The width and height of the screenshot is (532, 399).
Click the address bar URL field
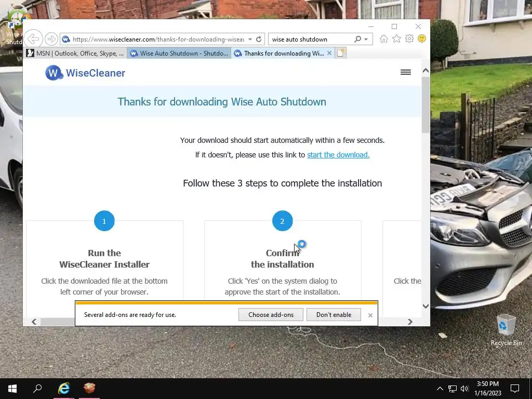click(x=158, y=39)
